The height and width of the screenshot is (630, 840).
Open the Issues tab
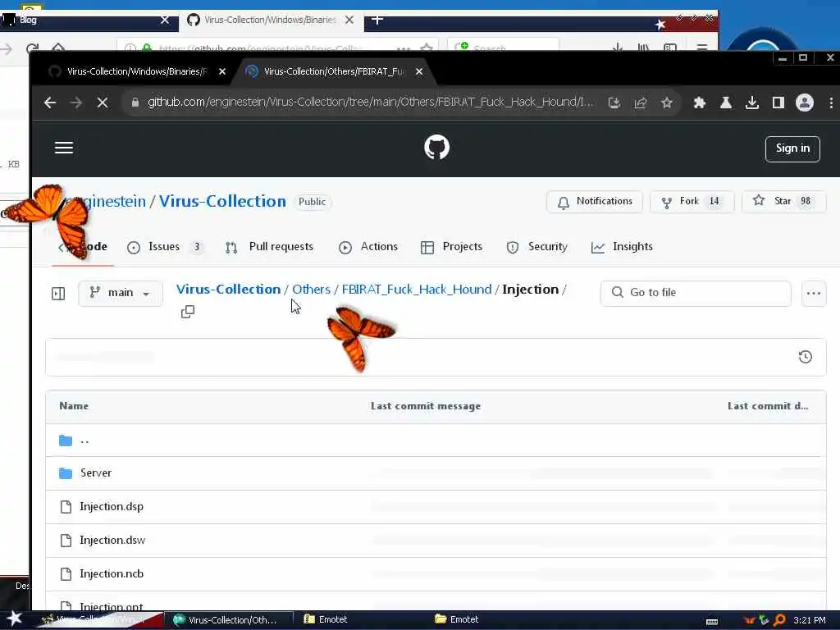coord(165,247)
